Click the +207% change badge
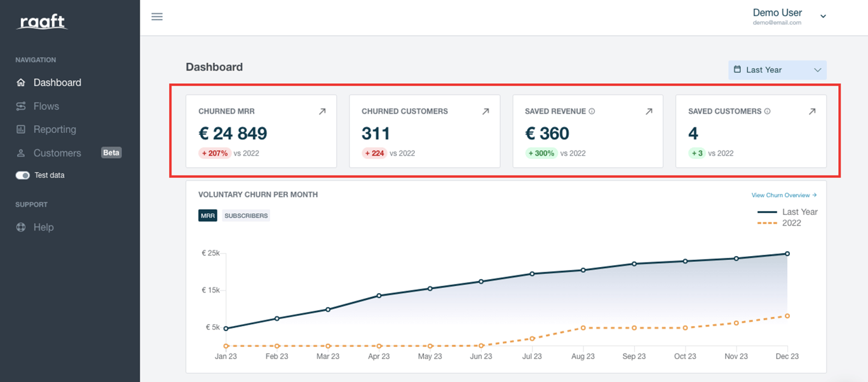The height and width of the screenshot is (382, 868). click(215, 153)
